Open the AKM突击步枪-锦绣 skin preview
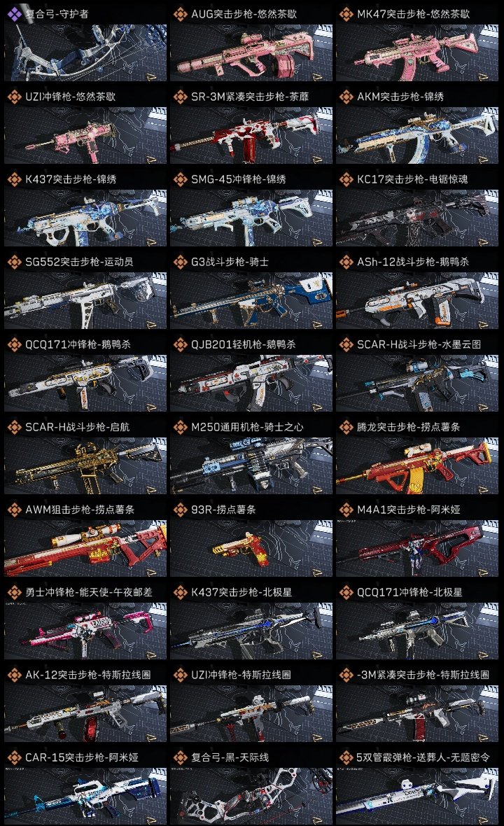The width and height of the screenshot is (504, 826). pyautogui.click(x=417, y=135)
